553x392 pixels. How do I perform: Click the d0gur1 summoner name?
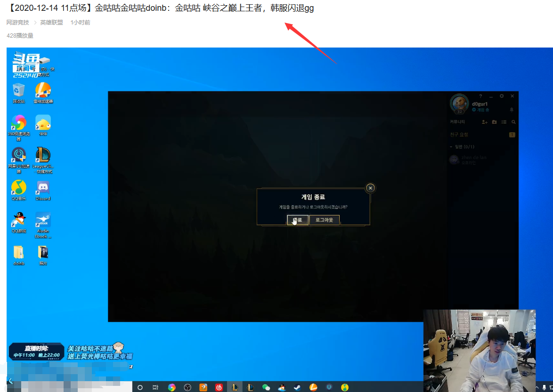pyautogui.click(x=480, y=104)
